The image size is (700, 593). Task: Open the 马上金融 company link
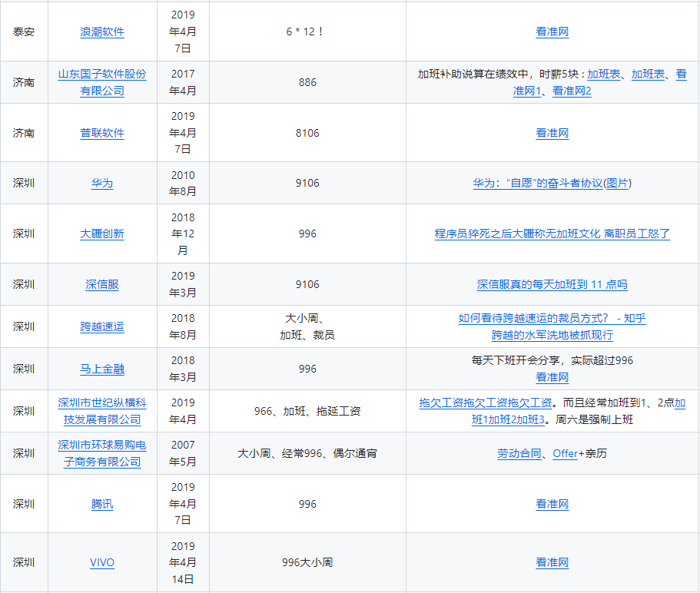(x=102, y=369)
